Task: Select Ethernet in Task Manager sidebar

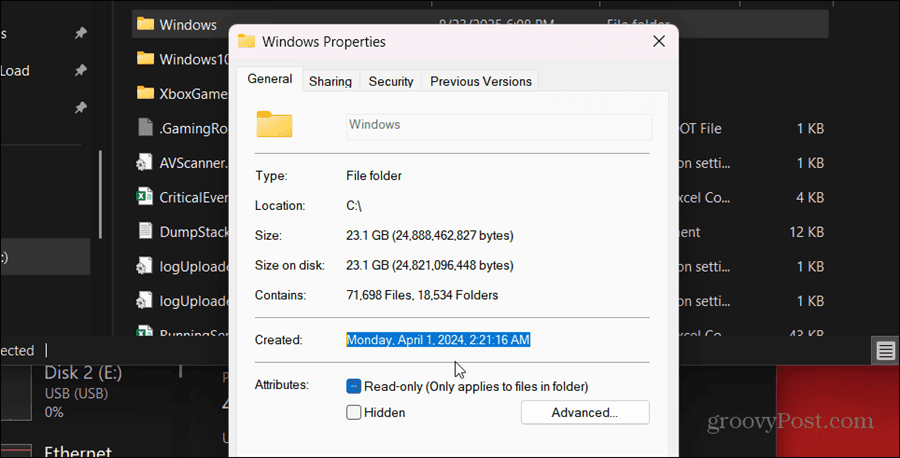Action: [78, 452]
